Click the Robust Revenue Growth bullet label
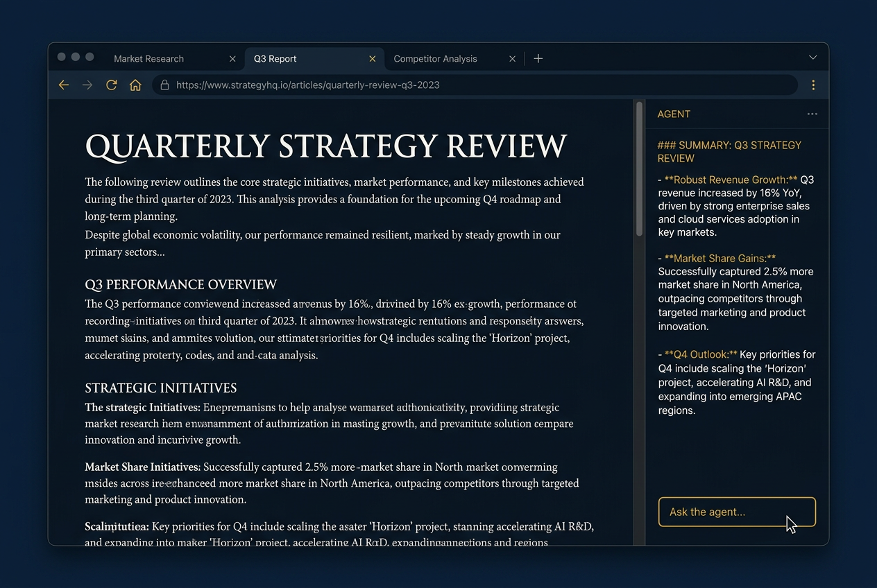The width and height of the screenshot is (877, 588). click(x=731, y=180)
